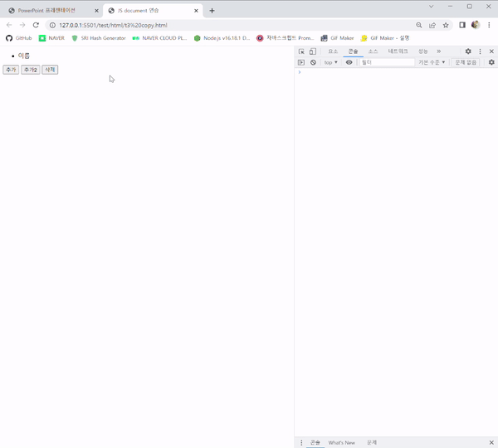Switch to the DevTools 성능 tab
The image size is (498, 448).
(422, 51)
